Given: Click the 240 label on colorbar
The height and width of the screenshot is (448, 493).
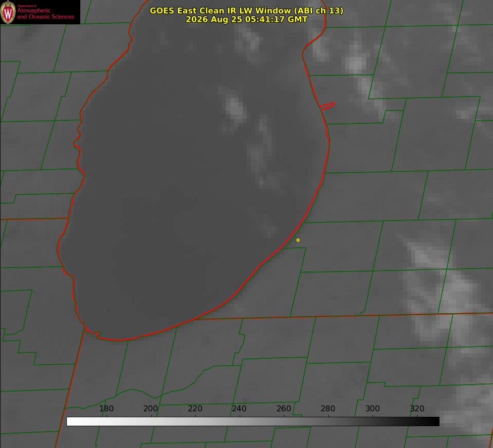Looking at the screenshot, I should (x=239, y=408).
